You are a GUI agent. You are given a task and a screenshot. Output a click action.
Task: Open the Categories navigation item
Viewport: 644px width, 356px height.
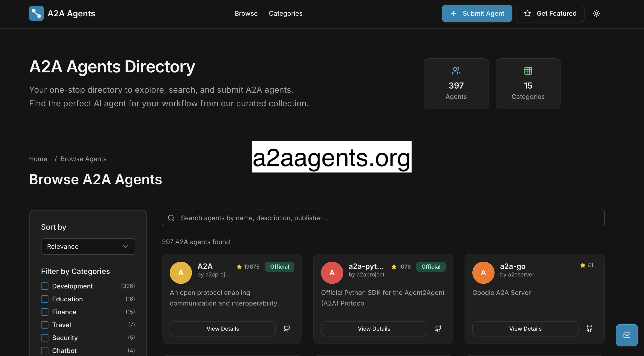pyautogui.click(x=286, y=13)
